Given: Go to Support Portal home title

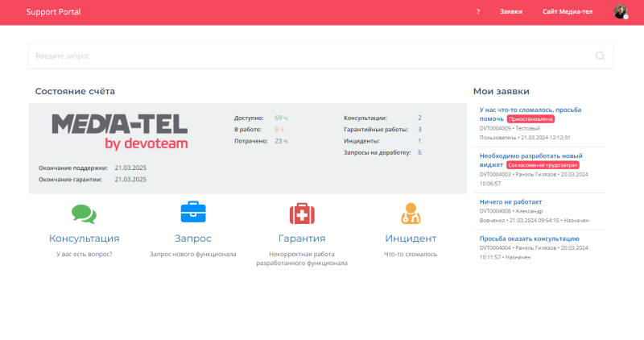Looking at the screenshot, I should point(53,12).
